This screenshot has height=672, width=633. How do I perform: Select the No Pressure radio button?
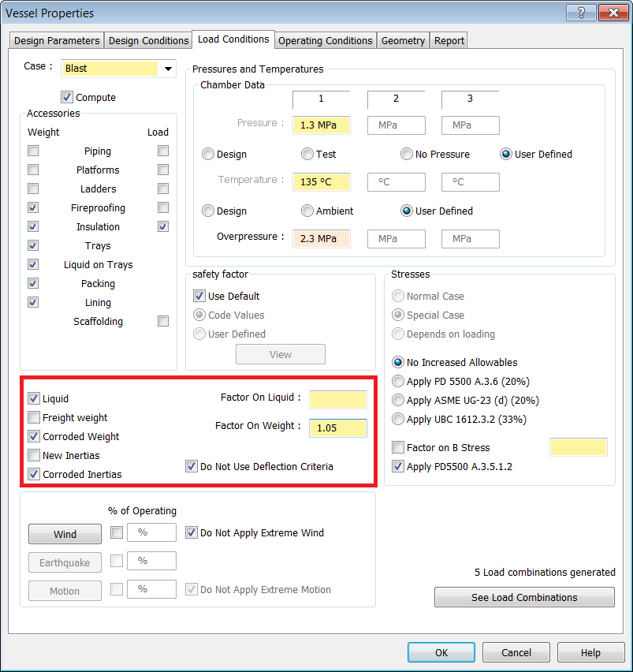point(407,154)
